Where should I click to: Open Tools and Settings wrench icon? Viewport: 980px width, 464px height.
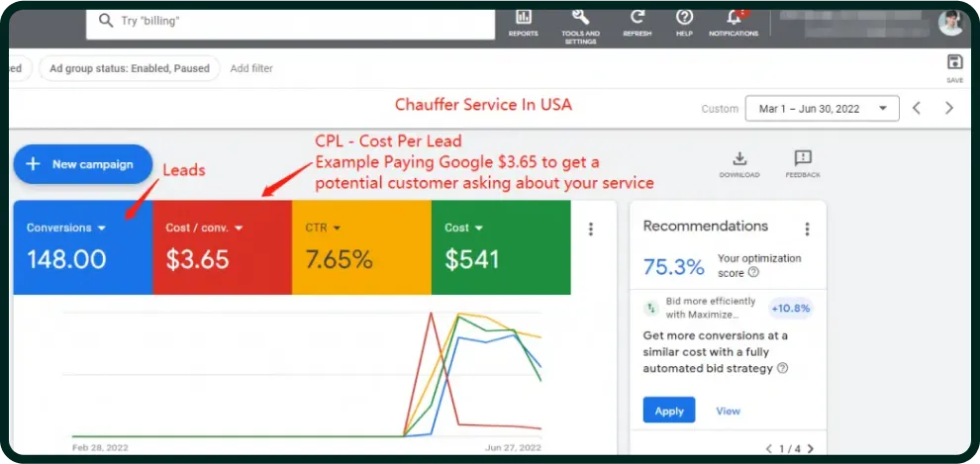[580, 18]
